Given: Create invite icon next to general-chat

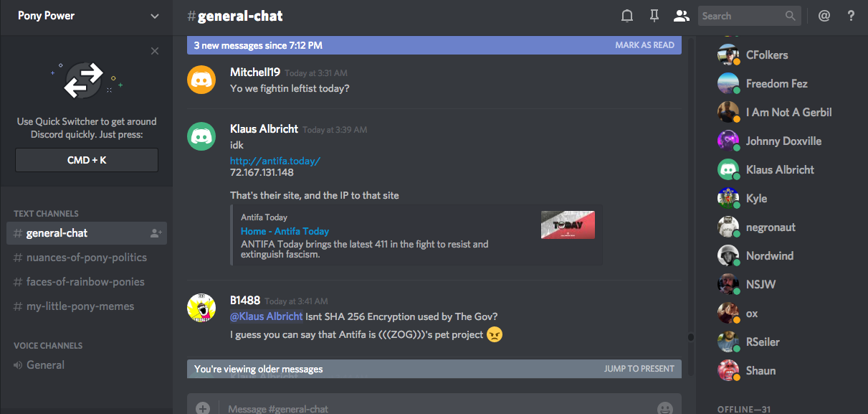Looking at the screenshot, I should 156,233.
